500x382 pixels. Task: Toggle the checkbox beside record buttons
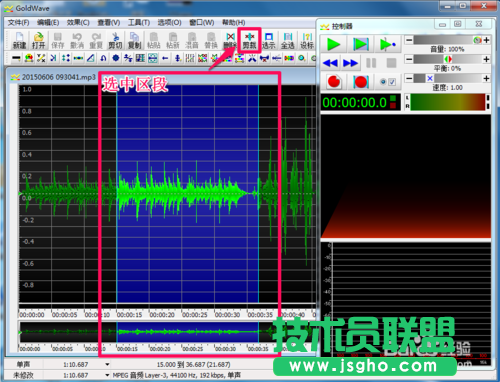click(x=392, y=82)
